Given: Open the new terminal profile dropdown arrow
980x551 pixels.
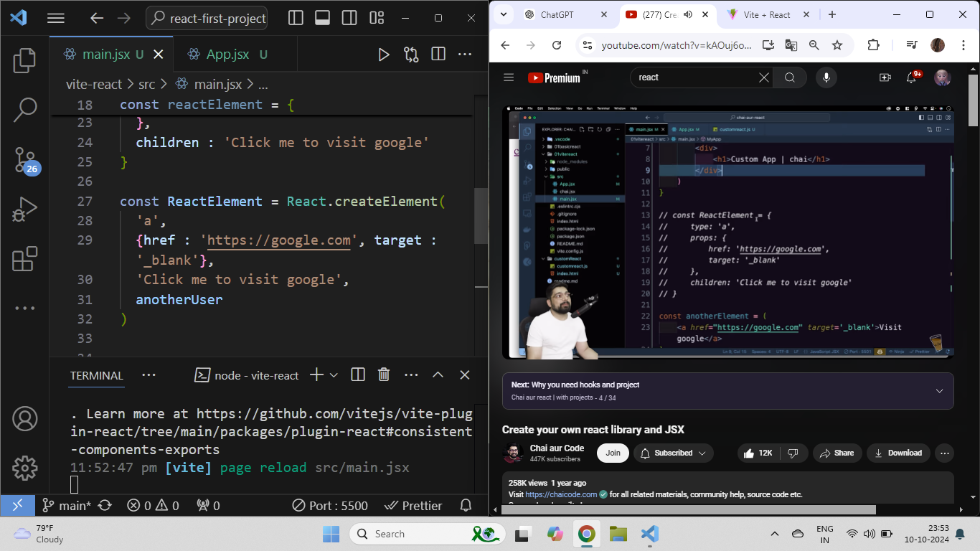Looking at the screenshot, I should pos(334,375).
